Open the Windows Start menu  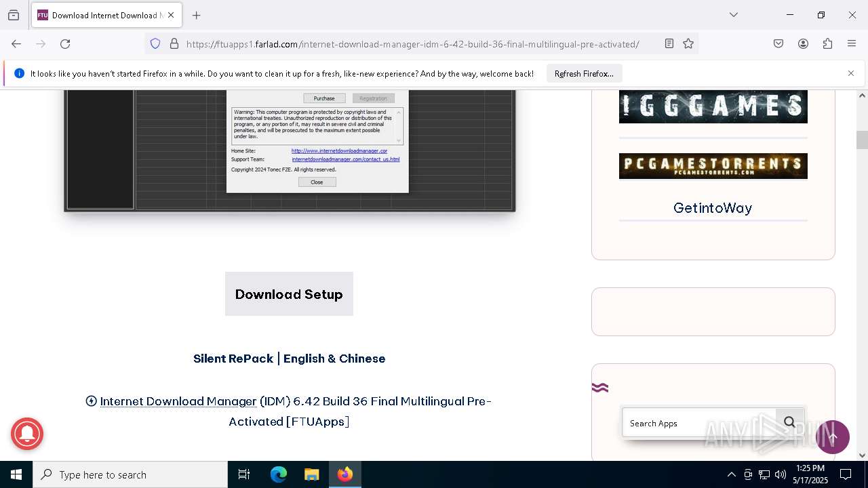(16, 474)
